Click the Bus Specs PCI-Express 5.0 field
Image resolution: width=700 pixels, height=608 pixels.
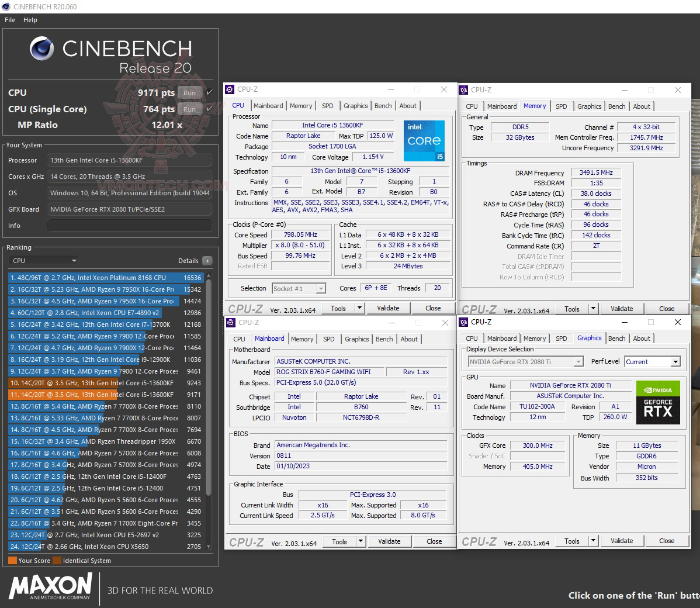click(x=361, y=382)
